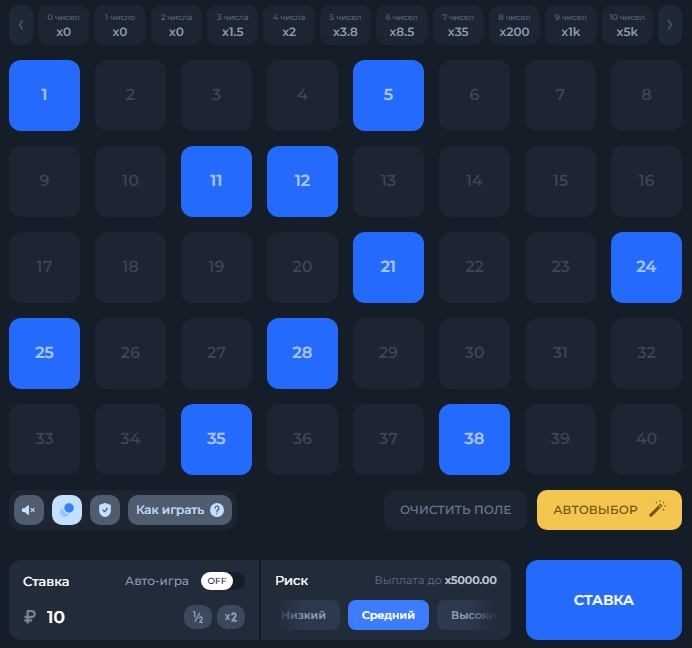Viewport: 692px width, 648px height.
Task: Choose the Средний risk level
Action: [388, 615]
